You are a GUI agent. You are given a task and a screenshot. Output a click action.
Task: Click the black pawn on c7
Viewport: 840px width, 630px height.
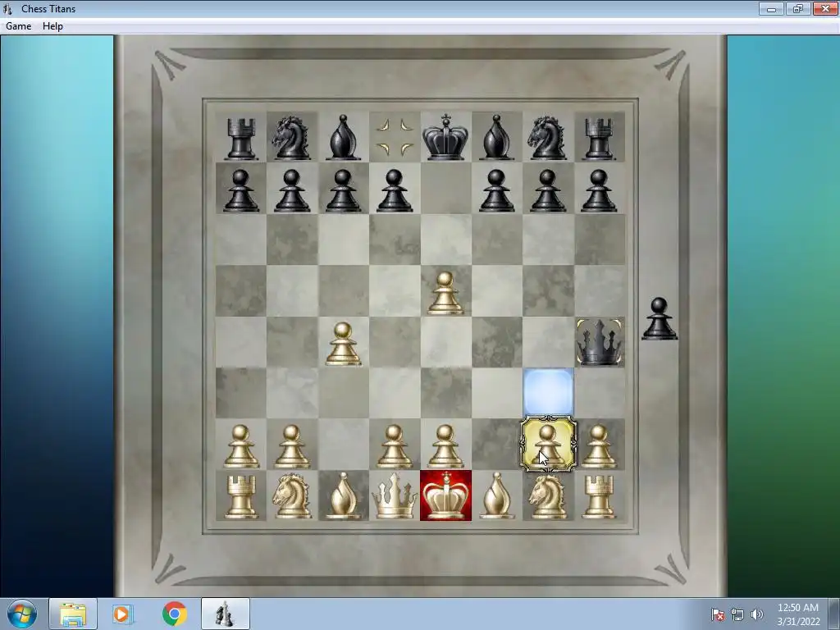click(x=343, y=190)
